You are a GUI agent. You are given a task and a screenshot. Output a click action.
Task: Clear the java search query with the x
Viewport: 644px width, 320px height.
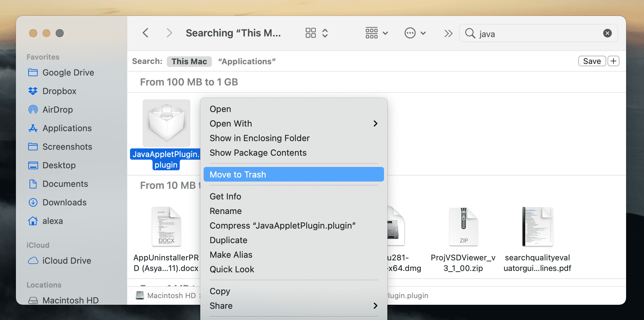click(607, 33)
